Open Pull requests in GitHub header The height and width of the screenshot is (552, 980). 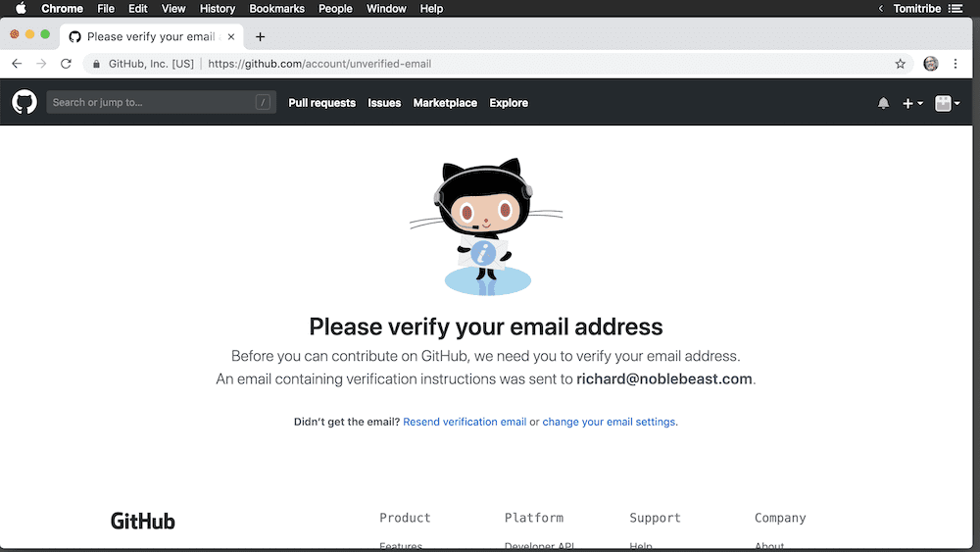click(321, 103)
